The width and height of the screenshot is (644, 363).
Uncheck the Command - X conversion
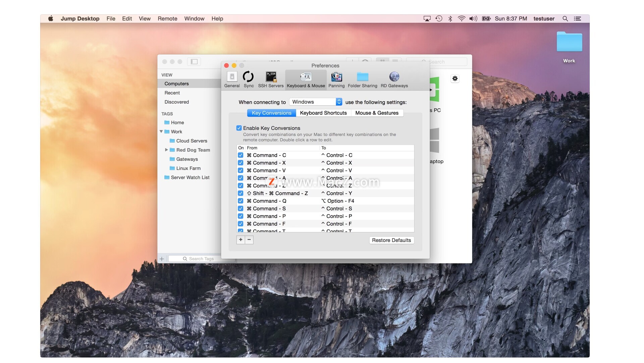(x=240, y=163)
